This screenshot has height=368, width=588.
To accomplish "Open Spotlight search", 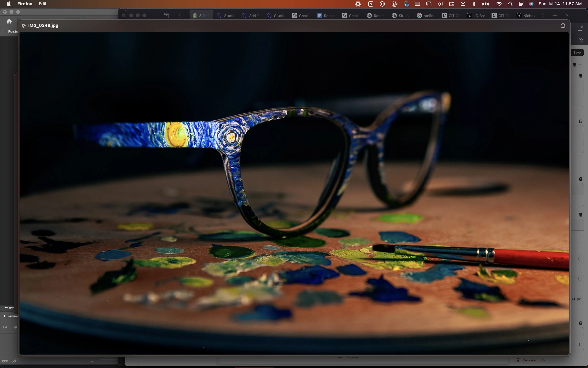I will point(510,4).
